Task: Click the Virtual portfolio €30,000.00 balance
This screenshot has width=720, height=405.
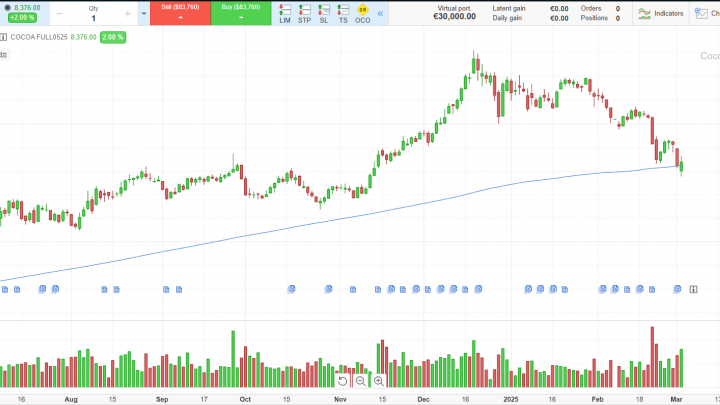Action: (x=454, y=13)
